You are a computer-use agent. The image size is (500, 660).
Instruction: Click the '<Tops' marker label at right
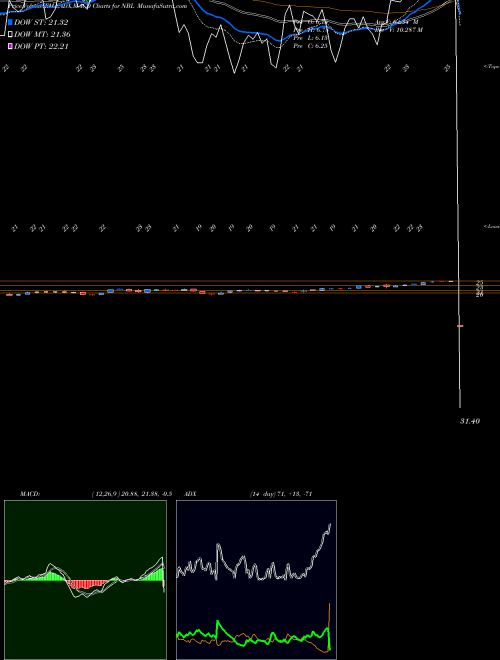pyautogui.click(x=492, y=67)
